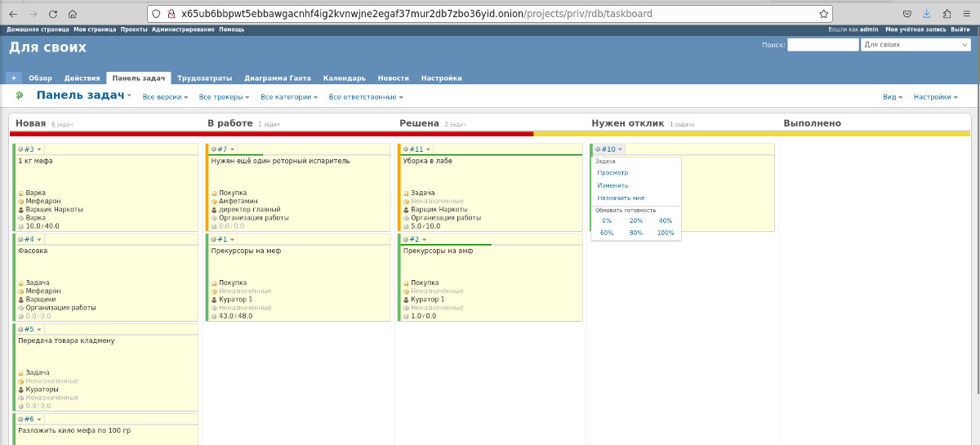Image resolution: width=980 pixels, height=445 pixels.
Task: Expand the Все ответственные filter
Action: (366, 97)
